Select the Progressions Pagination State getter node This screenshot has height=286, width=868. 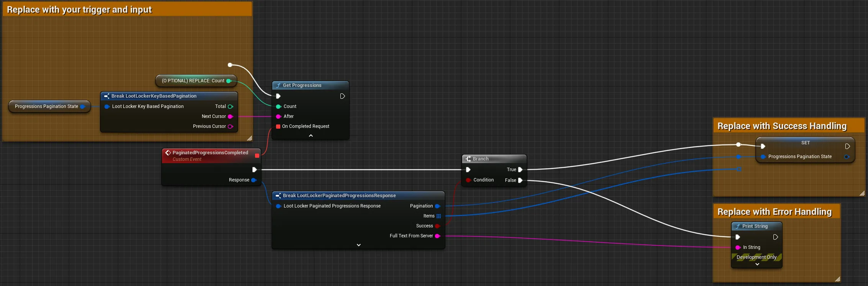coord(49,106)
